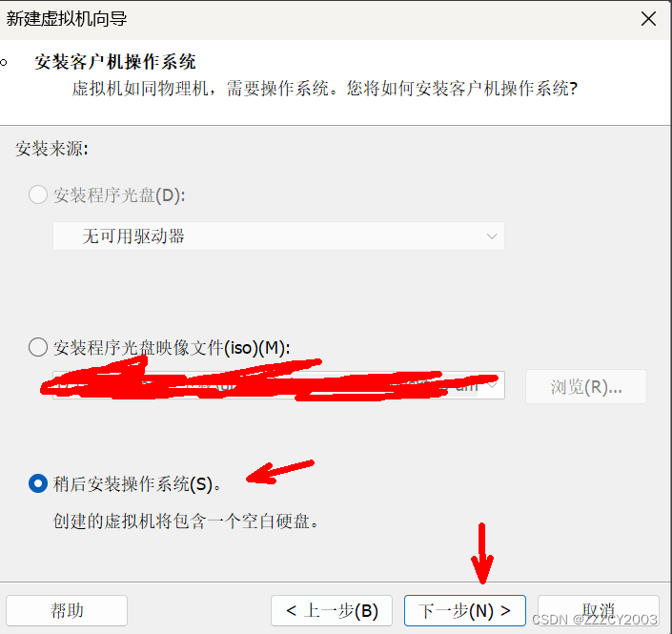Click the 安装程序光盘(D) option label

(119, 195)
